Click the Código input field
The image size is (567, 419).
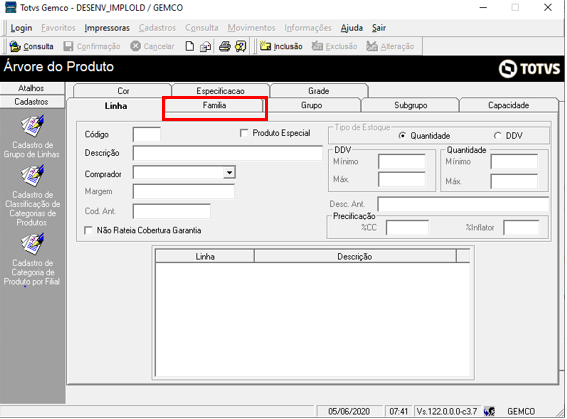(147, 134)
